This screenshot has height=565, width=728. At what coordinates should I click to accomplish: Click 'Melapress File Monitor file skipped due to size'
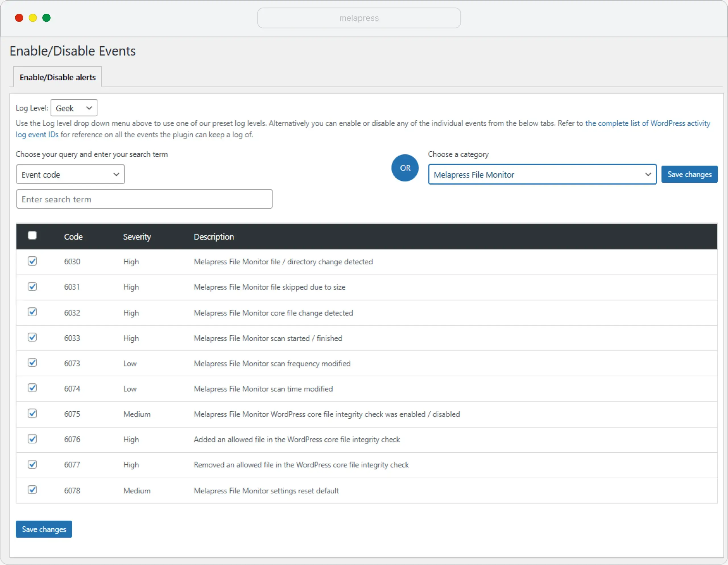(x=270, y=287)
